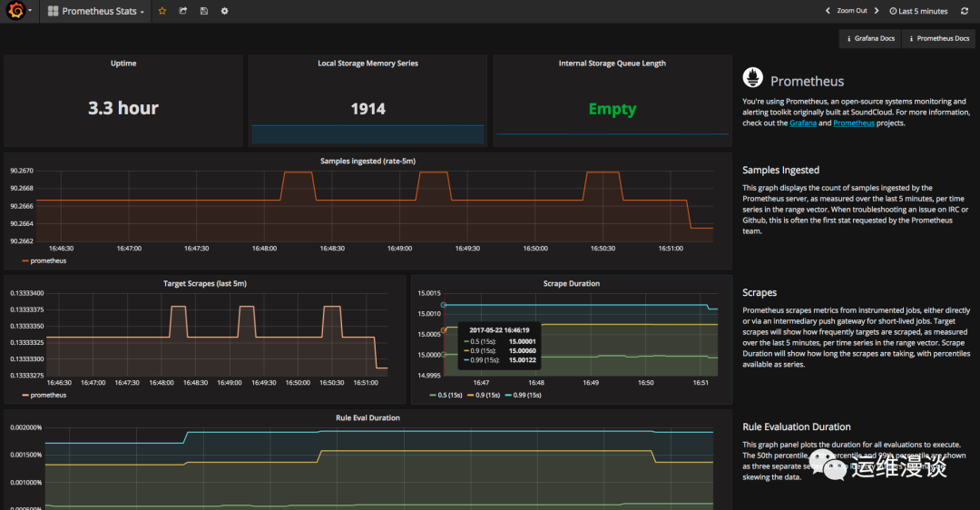
Task: Star this dashboard as favorite
Action: coord(162,11)
